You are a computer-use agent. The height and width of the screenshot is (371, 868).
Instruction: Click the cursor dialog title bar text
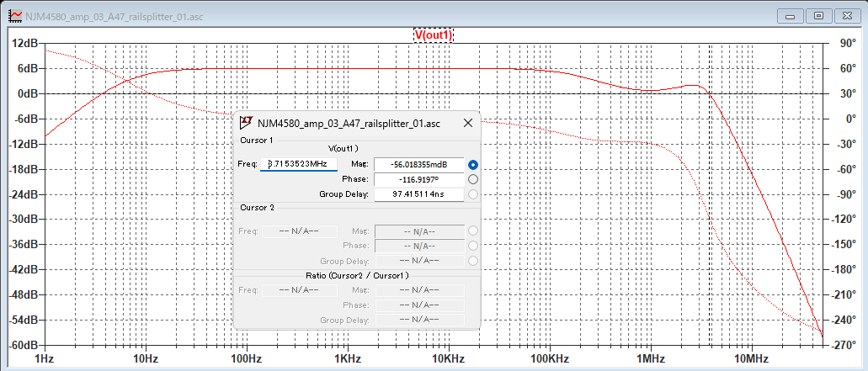point(349,124)
